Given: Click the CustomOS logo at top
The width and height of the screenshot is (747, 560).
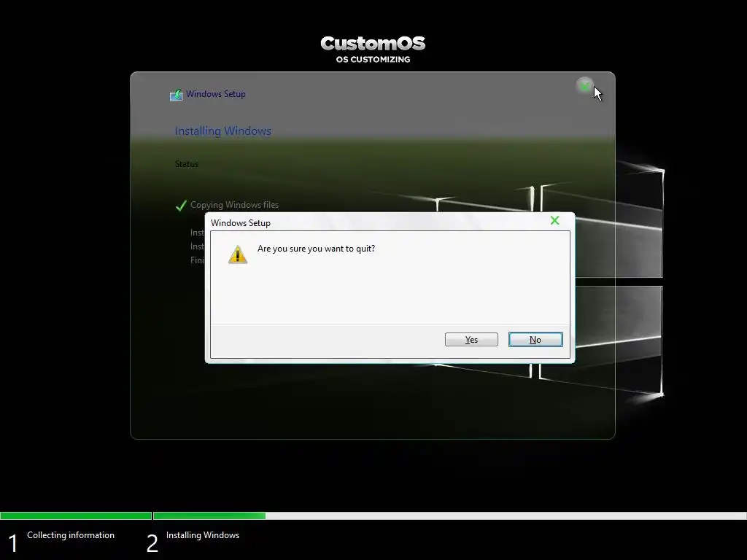Looking at the screenshot, I should click(x=373, y=43).
